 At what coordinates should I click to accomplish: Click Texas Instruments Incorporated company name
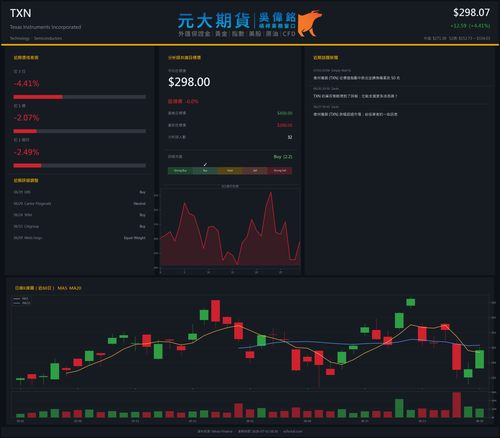click(x=45, y=27)
